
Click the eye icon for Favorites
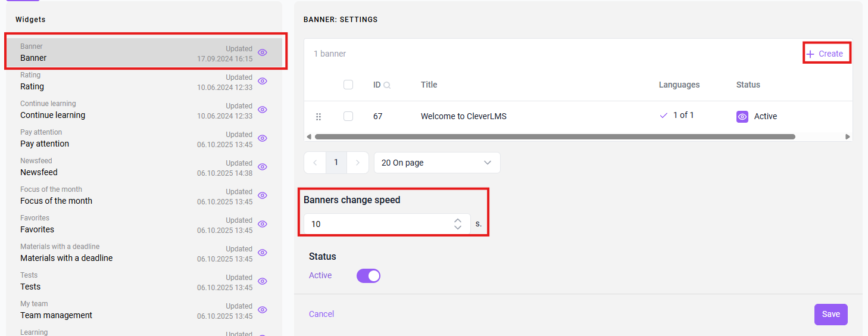coord(263,224)
